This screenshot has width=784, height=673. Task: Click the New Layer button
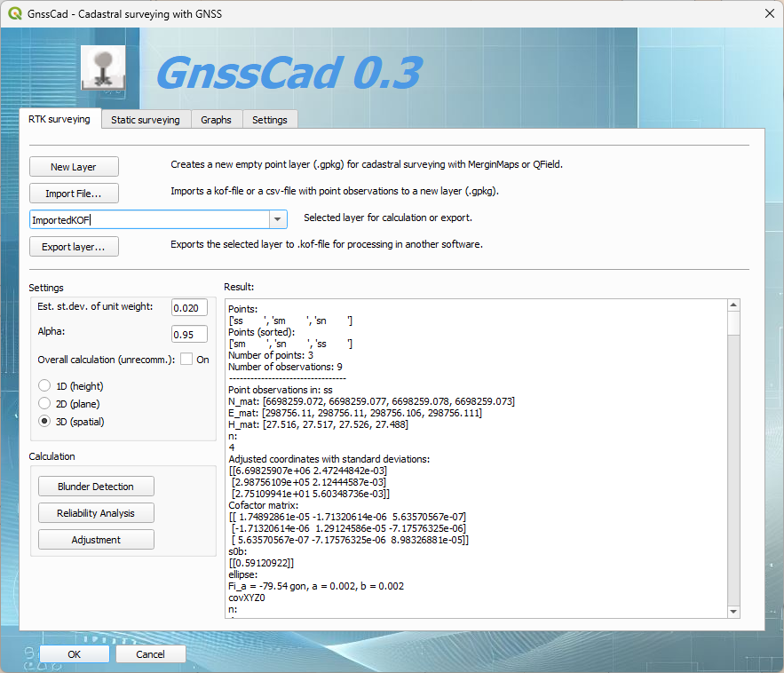coord(74,167)
